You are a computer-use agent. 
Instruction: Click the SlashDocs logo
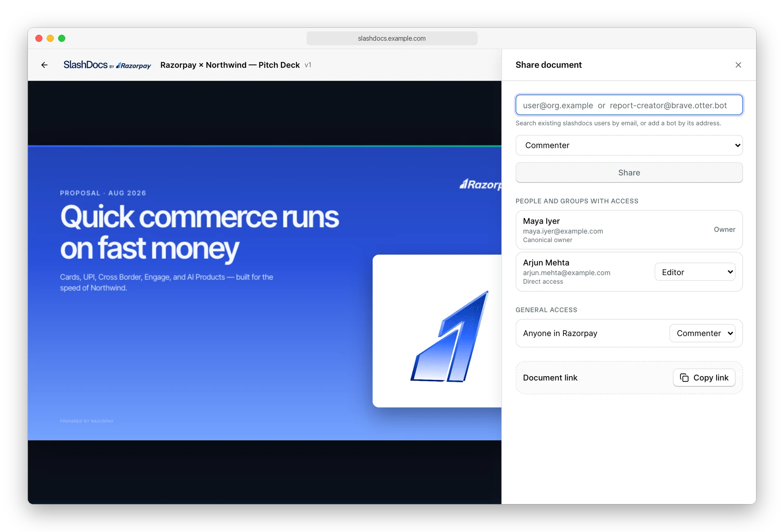coord(85,65)
